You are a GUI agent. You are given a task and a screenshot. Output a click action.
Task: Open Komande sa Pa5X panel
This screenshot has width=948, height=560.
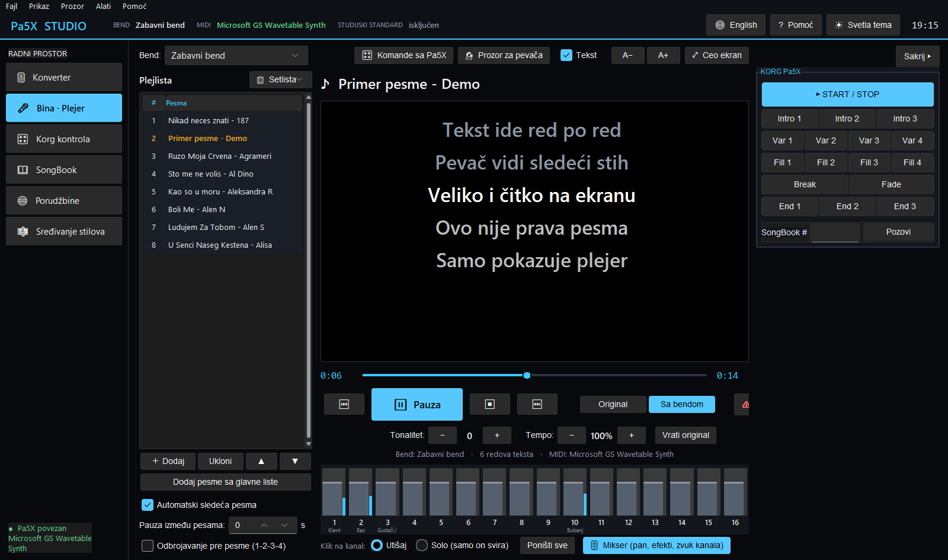[404, 55]
